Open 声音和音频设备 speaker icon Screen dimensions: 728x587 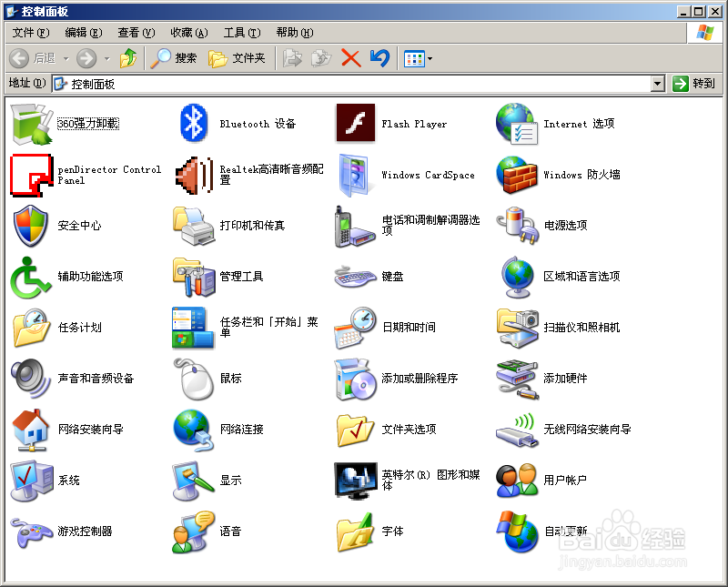(x=31, y=379)
